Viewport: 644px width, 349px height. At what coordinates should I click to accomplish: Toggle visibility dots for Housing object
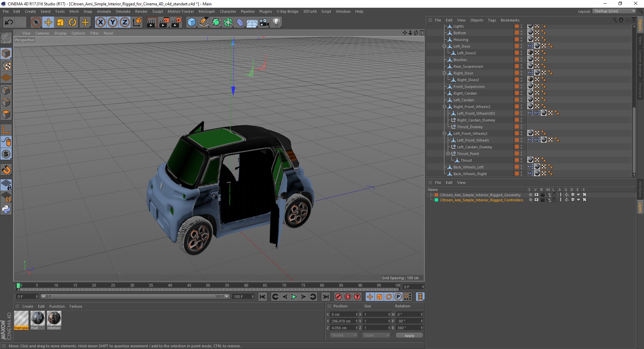point(521,40)
